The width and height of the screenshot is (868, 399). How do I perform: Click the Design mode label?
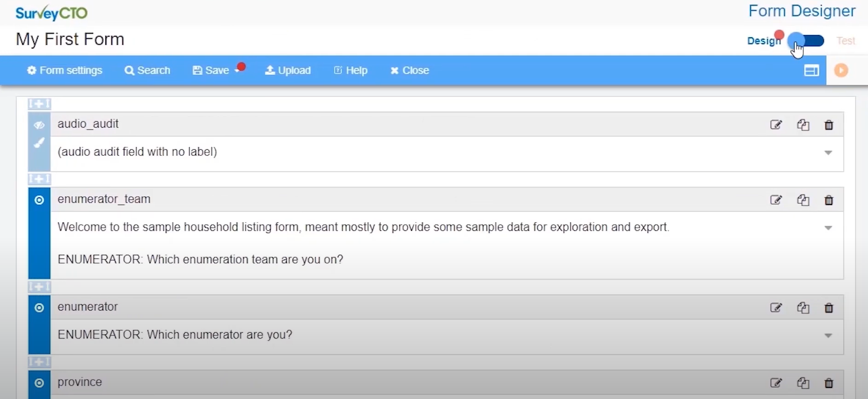[x=764, y=41]
